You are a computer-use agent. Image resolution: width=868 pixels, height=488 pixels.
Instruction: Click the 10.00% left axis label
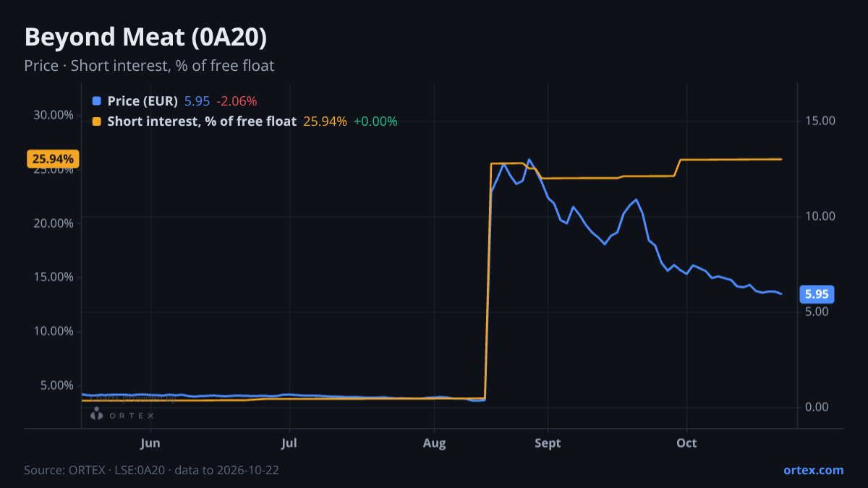(x=55, y=331)
